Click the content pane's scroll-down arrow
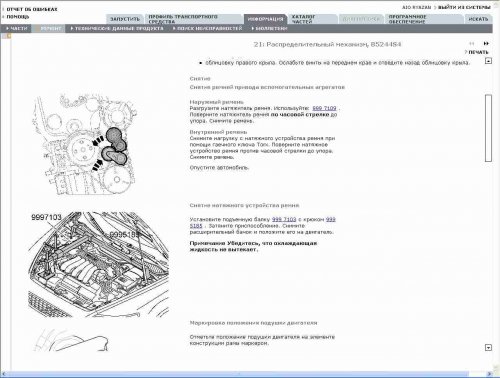 488,348
